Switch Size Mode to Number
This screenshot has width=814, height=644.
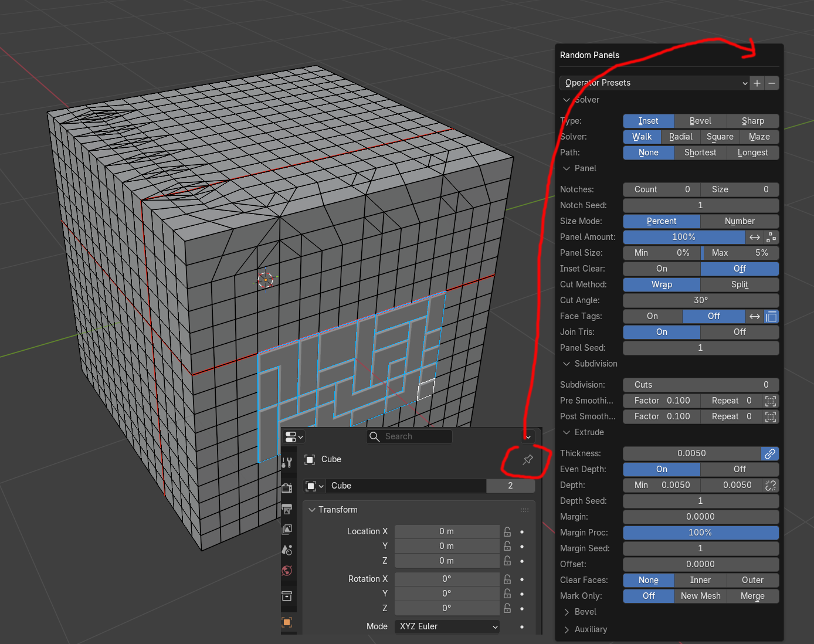pos(740,221)
